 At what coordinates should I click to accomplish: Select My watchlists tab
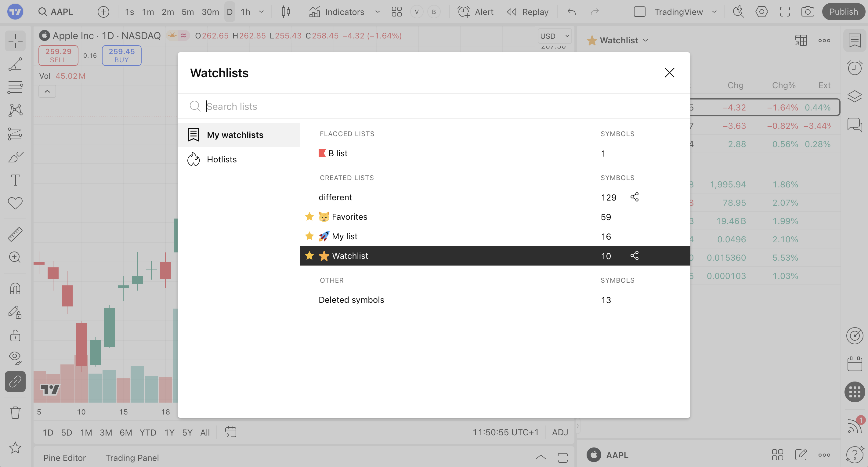coord(235,135)
